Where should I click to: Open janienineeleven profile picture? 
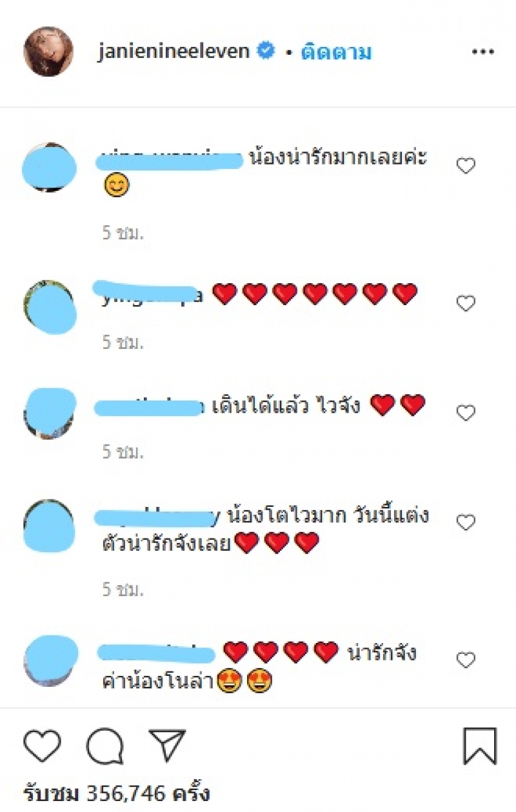point(48,52)
